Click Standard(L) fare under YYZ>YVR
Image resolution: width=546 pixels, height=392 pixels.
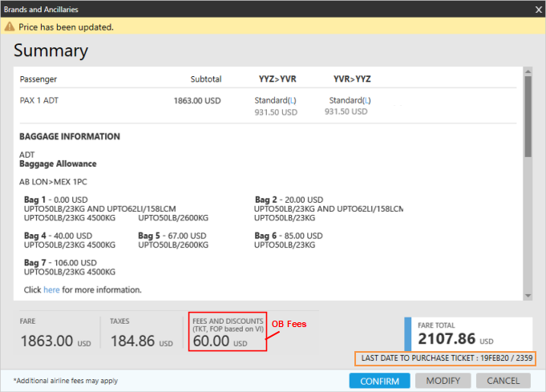point(276,100)
